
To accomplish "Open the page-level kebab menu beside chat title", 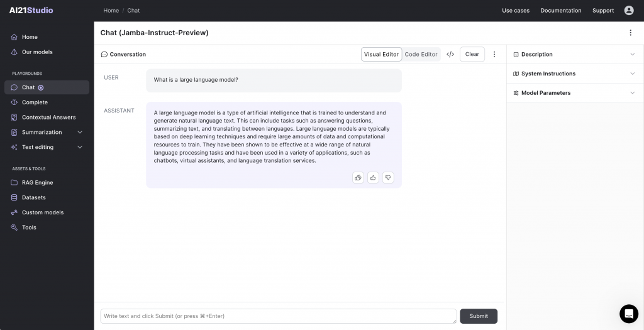I will tap(631, 33).
